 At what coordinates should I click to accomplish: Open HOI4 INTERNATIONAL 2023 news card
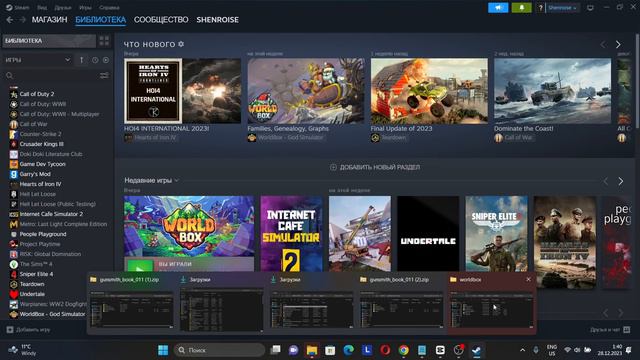182,91
